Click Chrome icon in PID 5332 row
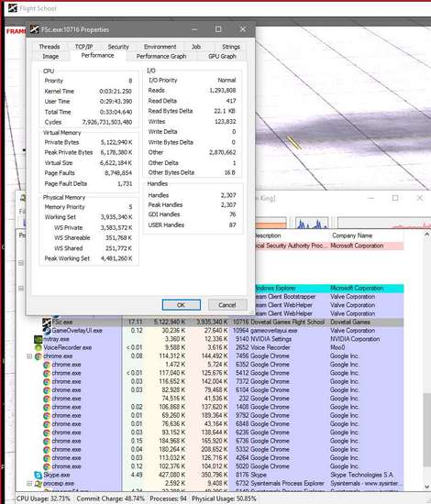The width and height of the screenshot is (431, 504). (47, 449)
